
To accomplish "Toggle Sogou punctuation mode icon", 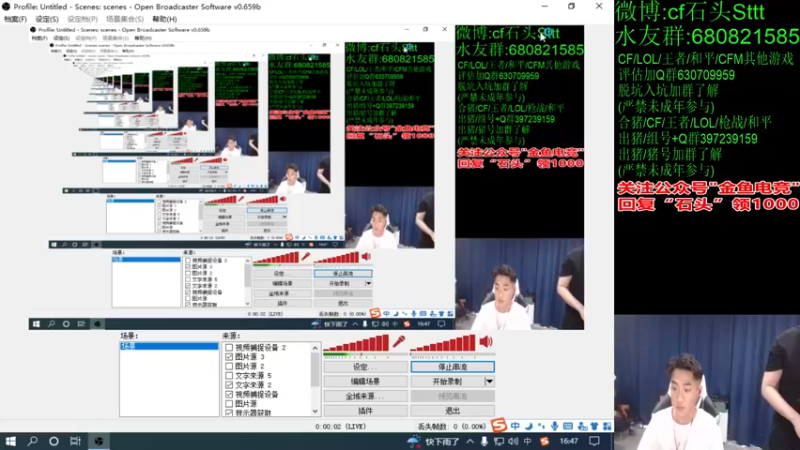I will [541, 426].
